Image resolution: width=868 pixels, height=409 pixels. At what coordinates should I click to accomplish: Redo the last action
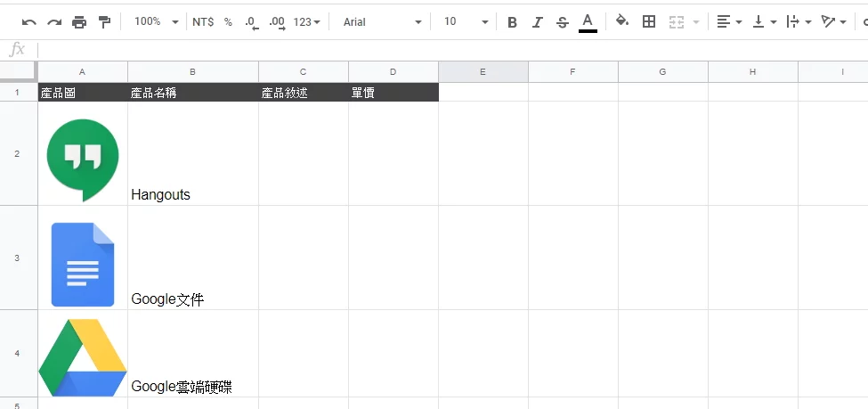coord(54,22)
